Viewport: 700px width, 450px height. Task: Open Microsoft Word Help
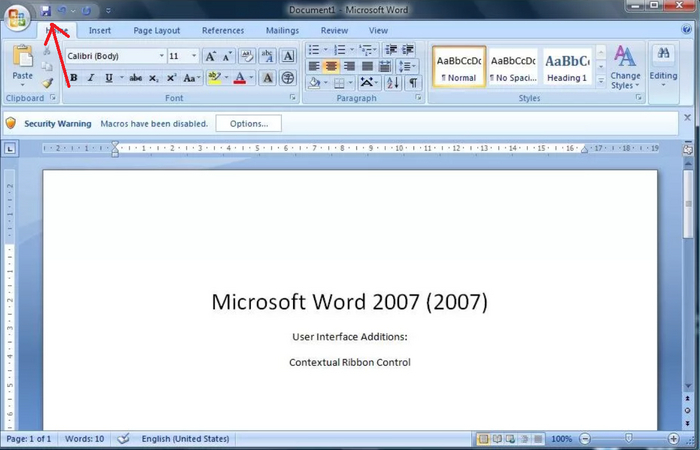687,30
